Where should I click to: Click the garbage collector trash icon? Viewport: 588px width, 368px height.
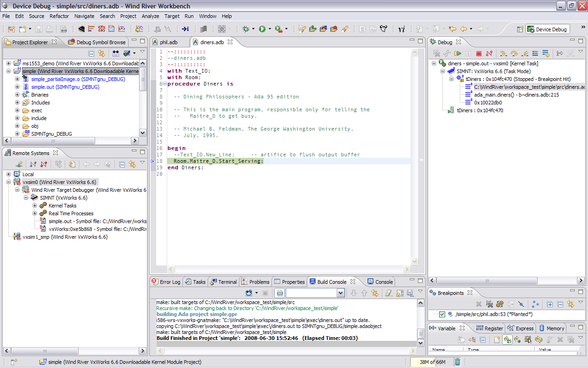(458, 362)
